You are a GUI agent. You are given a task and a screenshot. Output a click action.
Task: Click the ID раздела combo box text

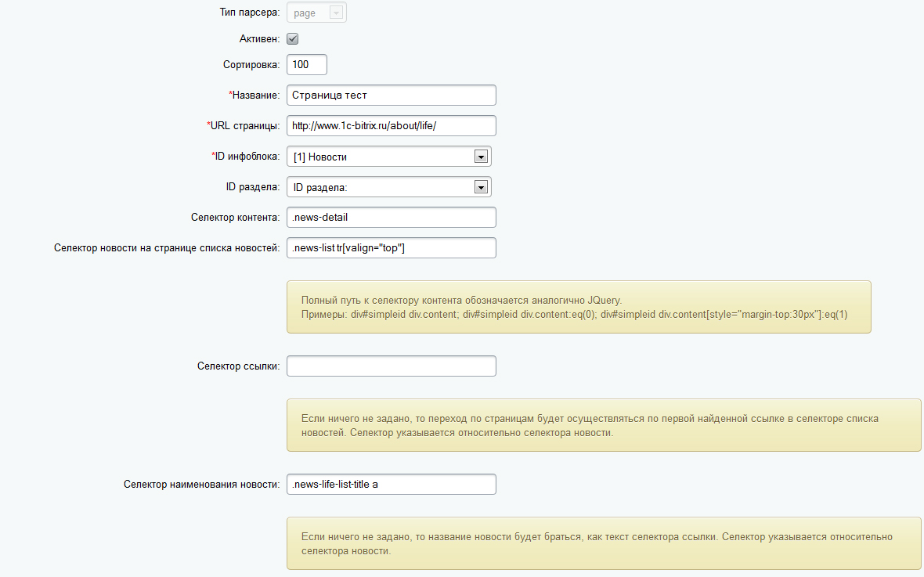[320, 187]
